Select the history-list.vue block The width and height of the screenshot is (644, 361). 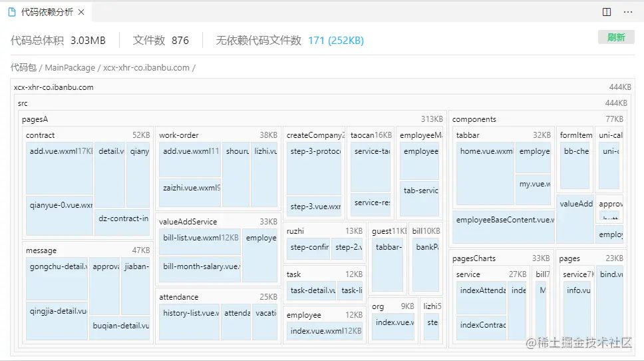[190, 322]
